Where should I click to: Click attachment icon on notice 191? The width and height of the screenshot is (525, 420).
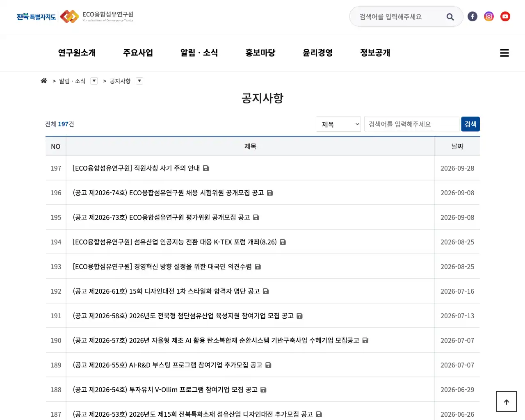point(300,316)
